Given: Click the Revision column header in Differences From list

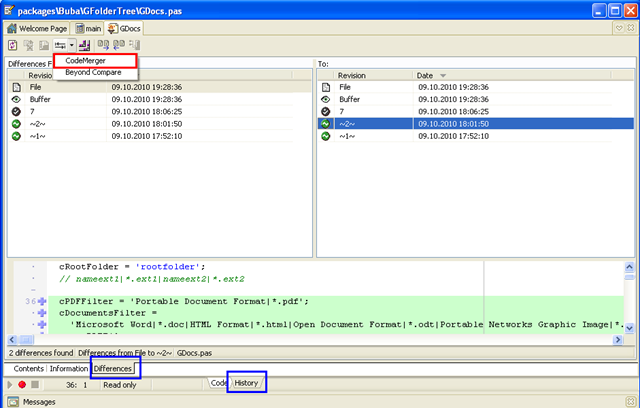Looking at the screenshot, I should (x=40, y=75).
